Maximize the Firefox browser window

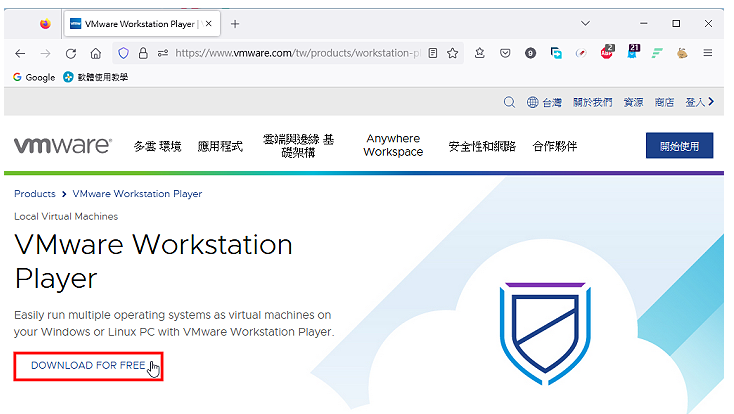click(676, 23)
